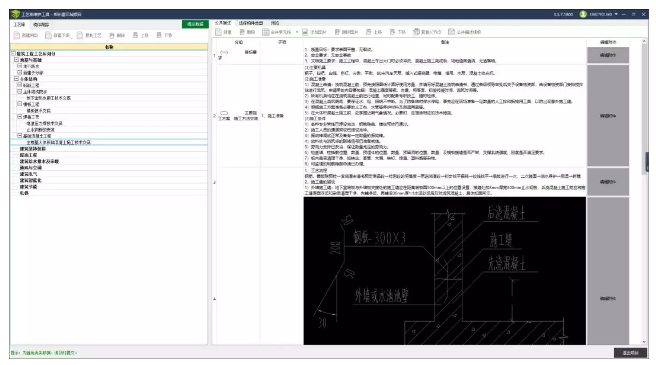Image resolution: width=656 pixels, height=365 pixels.
Task: Click the last edit-details icon in content toolbar
Action: point(451,32)
